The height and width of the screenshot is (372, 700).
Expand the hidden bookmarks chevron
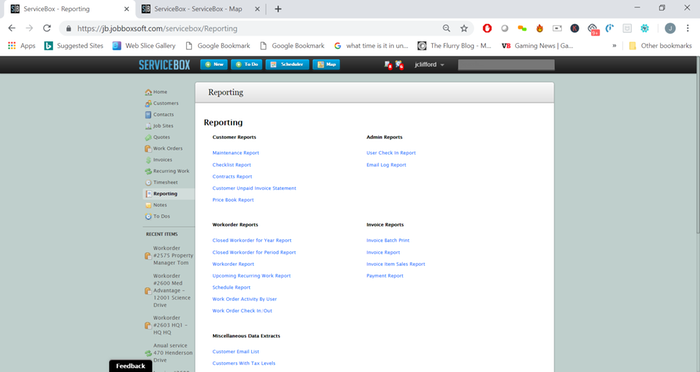614,46
